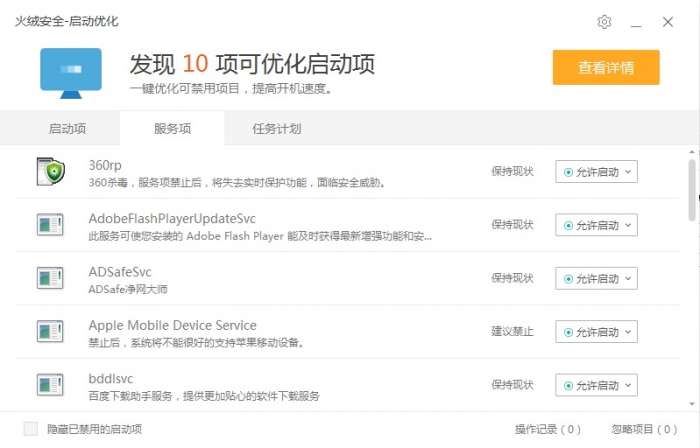
Task: Click the AdobeFlashPlayerUpdateSvc service icon
Action: [x=50, y=224]
